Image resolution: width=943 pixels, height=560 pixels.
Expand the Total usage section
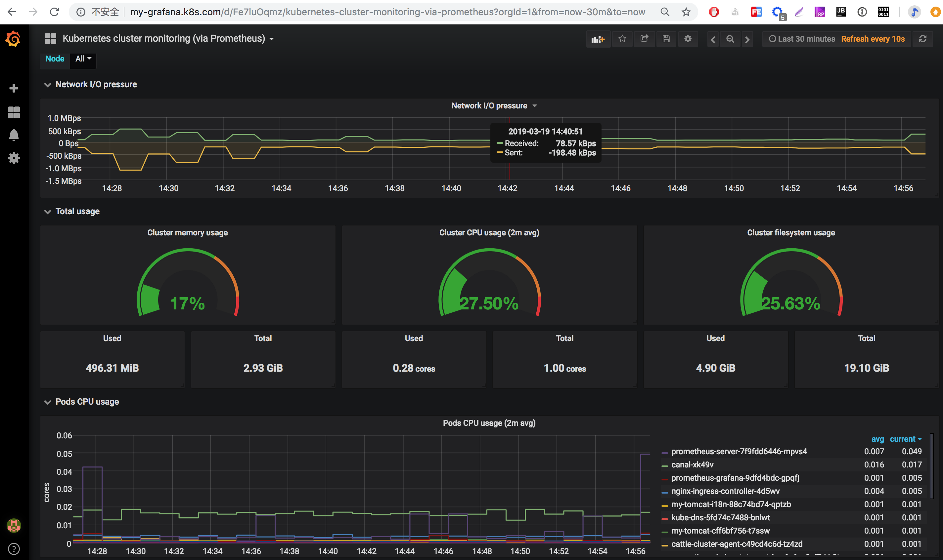(x=47, y=211)
